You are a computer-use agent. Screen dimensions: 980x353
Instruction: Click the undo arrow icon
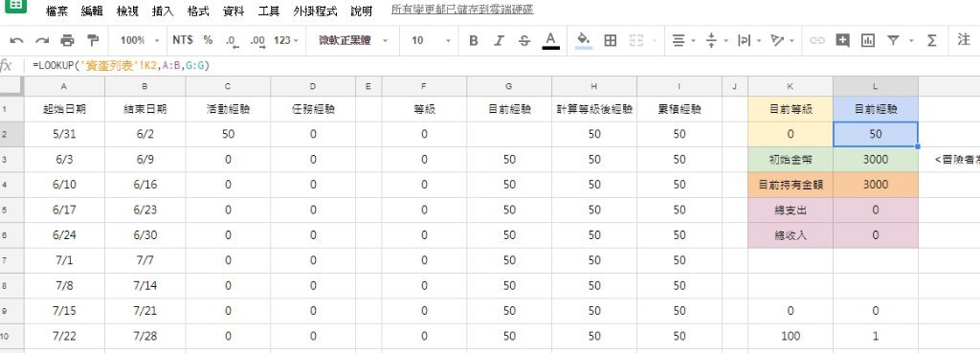tap(17, 40)
